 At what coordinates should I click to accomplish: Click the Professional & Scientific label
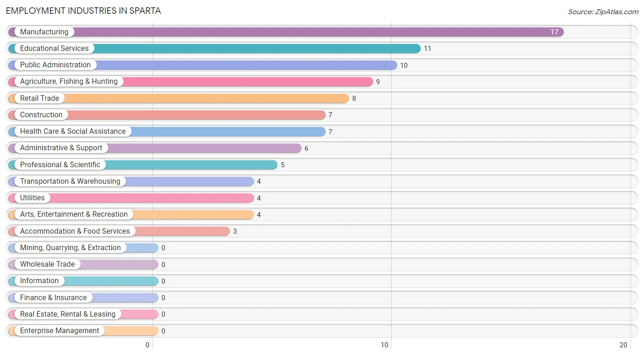[60, 164]
